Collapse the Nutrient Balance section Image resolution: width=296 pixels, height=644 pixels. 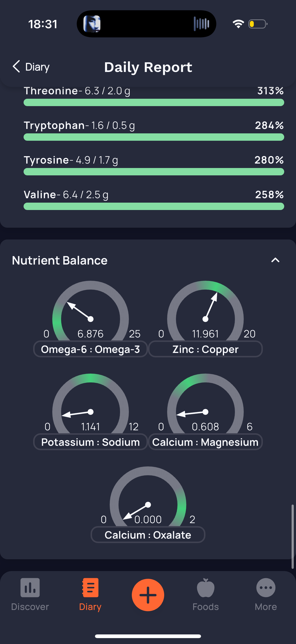point(275,260)
